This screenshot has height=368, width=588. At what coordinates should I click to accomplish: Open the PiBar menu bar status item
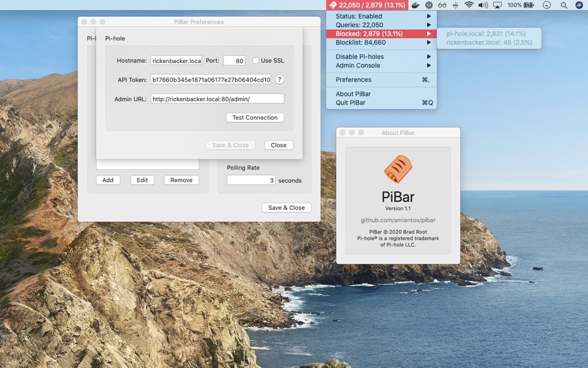[x=367, y=5]
